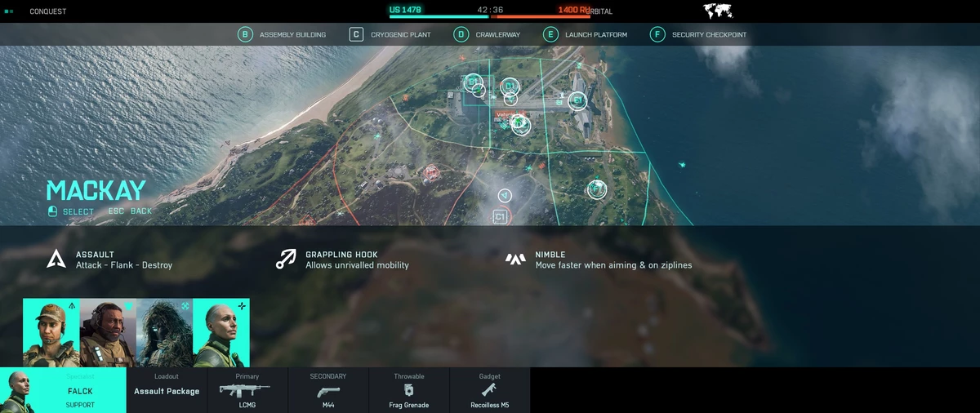
Task: Click the E1 capture point on map
Action: (x=577, y=100)
